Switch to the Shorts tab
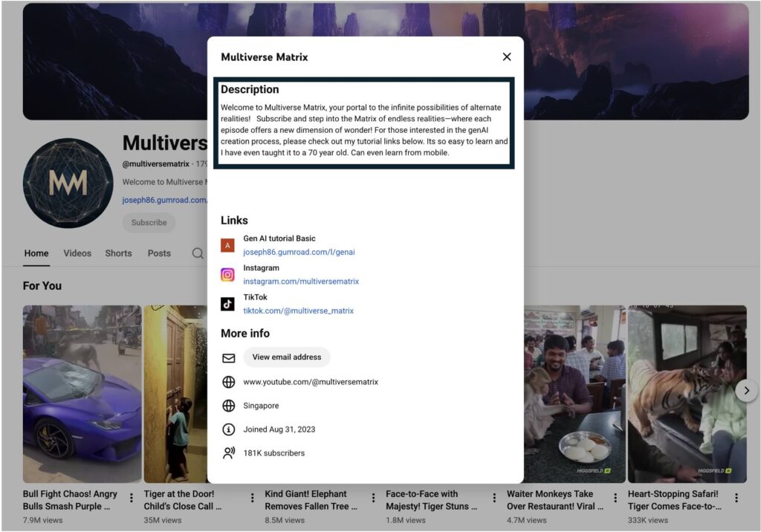 coord(118,253)
